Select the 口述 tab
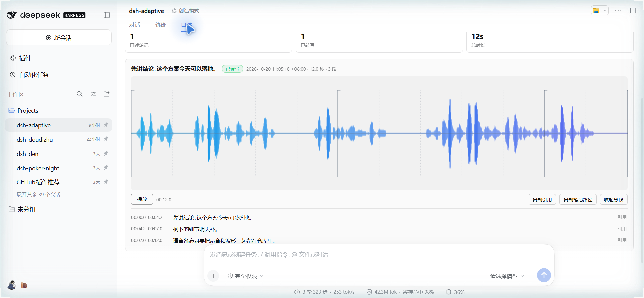Viewport: 644px width, 298px height. 186,25
